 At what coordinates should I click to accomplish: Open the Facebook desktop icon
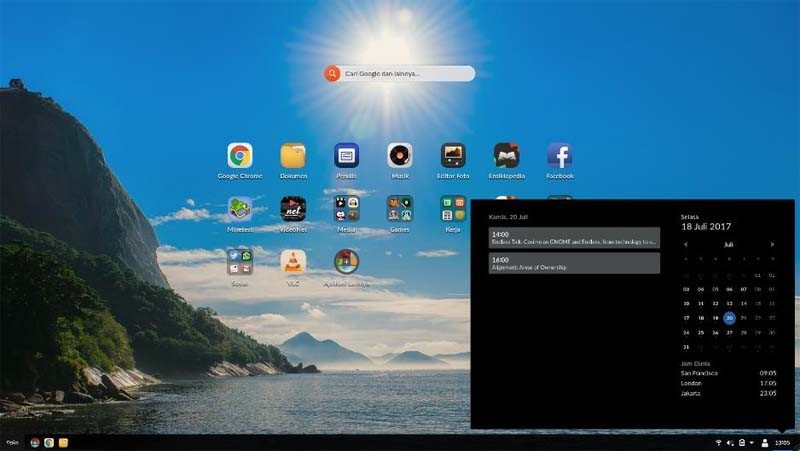pos(559,156)
